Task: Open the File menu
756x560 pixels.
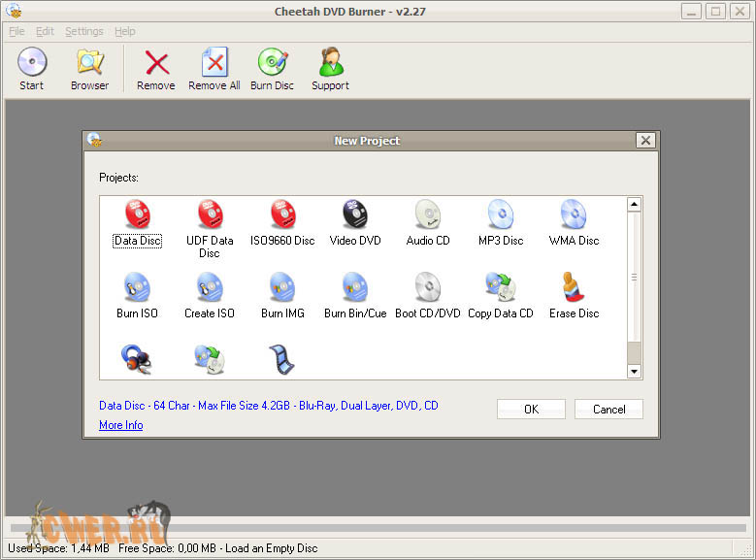Action: pos(16,31)
